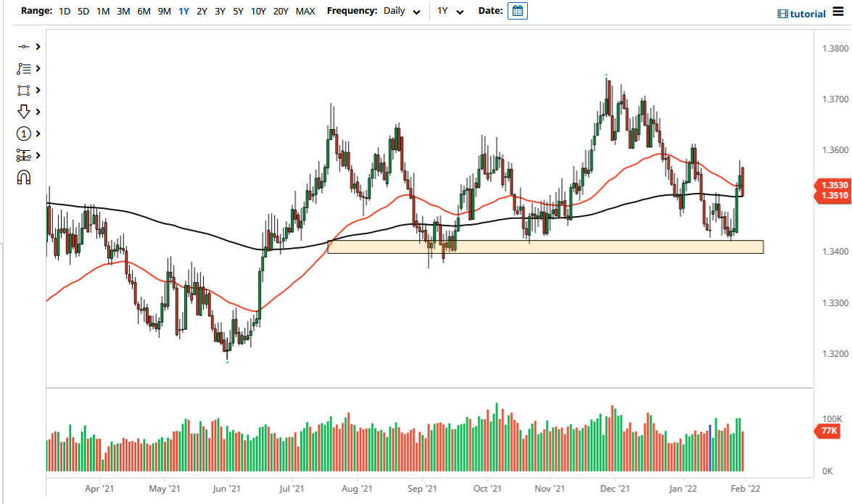This screenshot has width=852, height=504.
Task: Select the 5D range option
Action: coord(82,11)
